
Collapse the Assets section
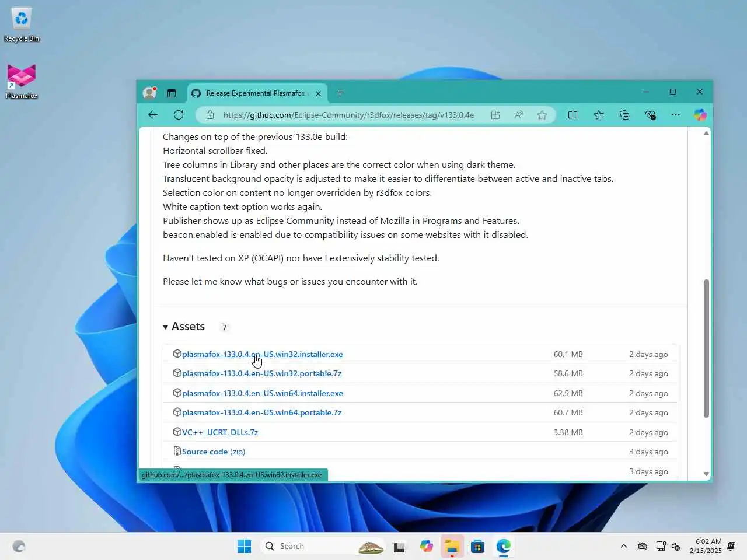[x=184, y=327]
